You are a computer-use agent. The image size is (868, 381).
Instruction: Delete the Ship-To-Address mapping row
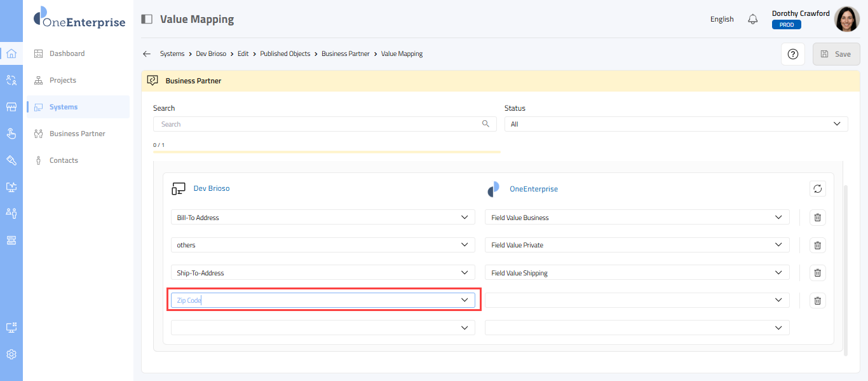point(817,273)
